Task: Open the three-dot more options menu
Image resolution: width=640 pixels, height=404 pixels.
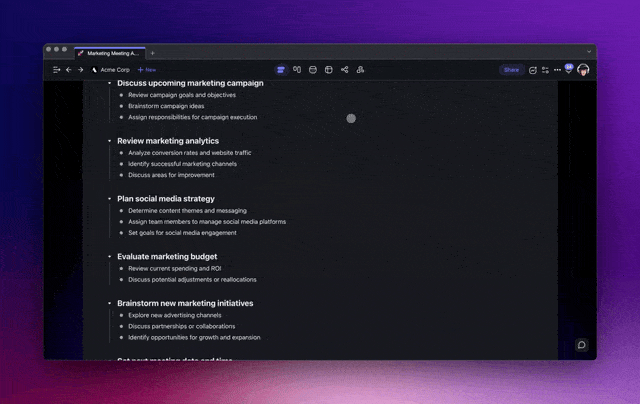Action: (x=557, y=70)
